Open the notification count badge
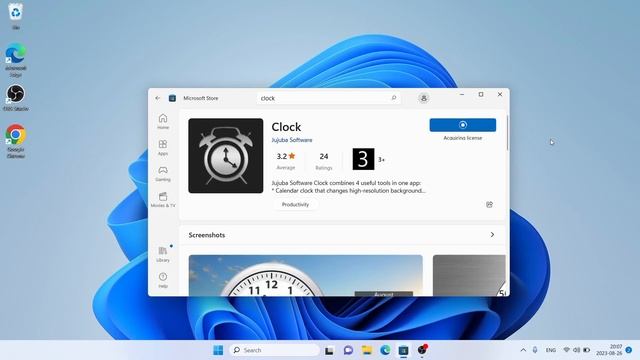This screenshot has width=640, height=360. pyautogui.click(x=629, y=350)
